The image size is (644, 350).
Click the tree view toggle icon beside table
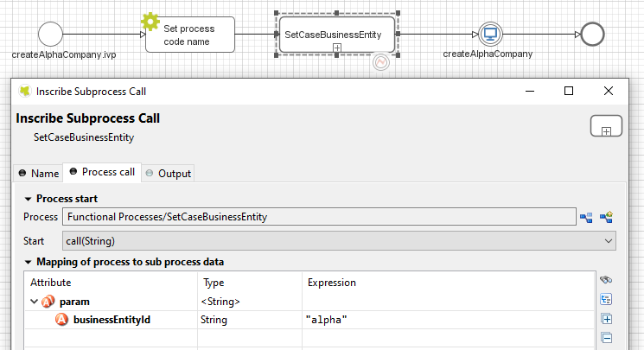[x=606, y=299]
